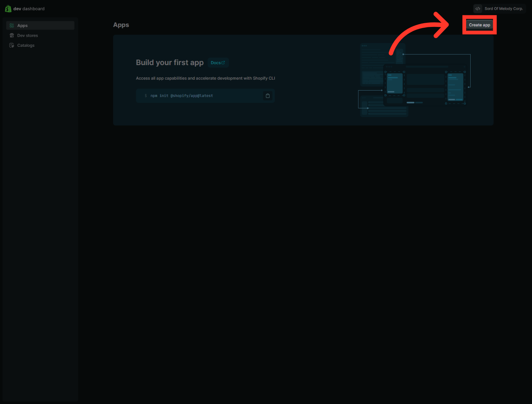This screenshot has width=532, height=404.
Task: Click the Apps page heading
Action: [x=121, y=25]
